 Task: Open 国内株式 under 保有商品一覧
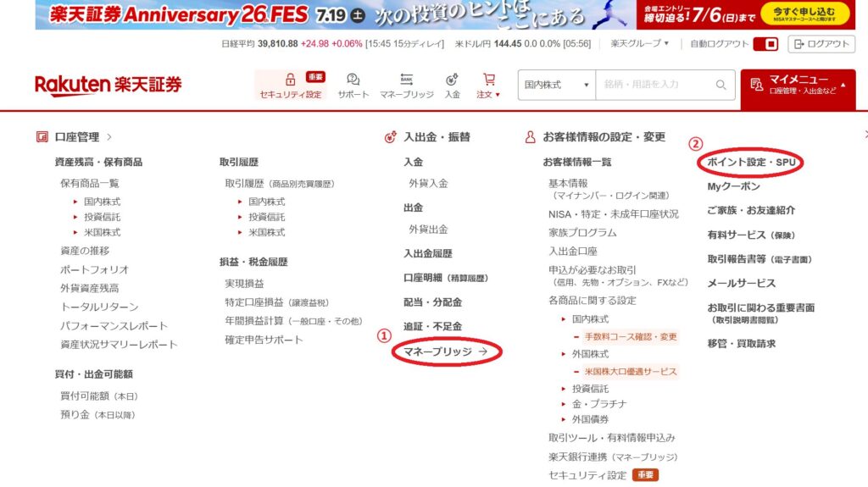click(103, 202)
